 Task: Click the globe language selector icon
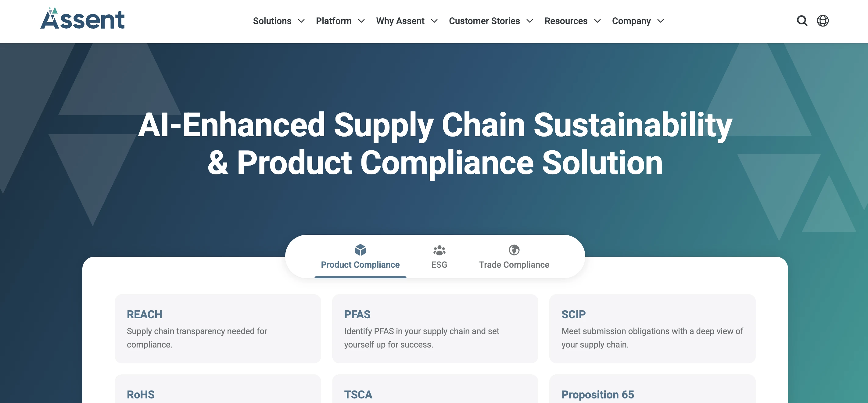[823, 21]
